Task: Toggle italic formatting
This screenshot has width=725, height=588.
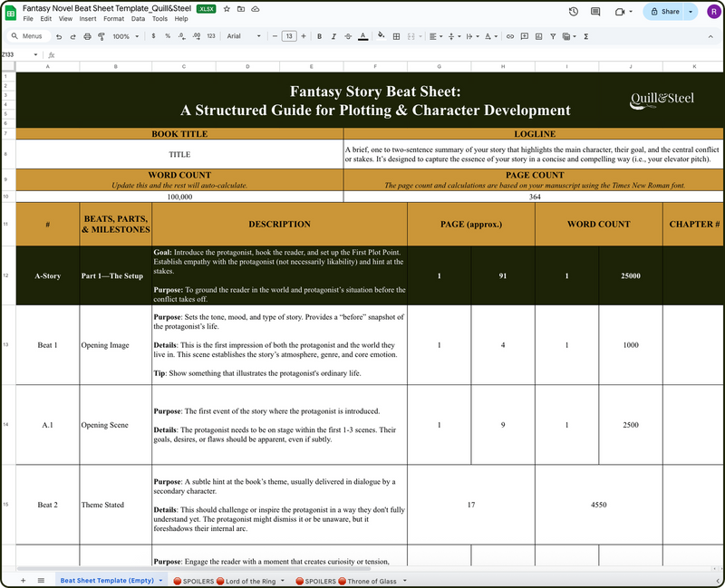Action: [333, 36]
